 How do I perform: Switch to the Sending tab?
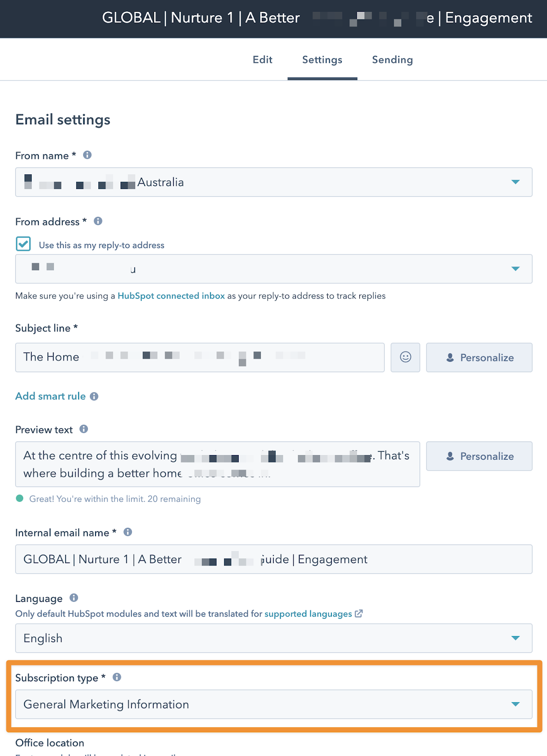(392, 60)
